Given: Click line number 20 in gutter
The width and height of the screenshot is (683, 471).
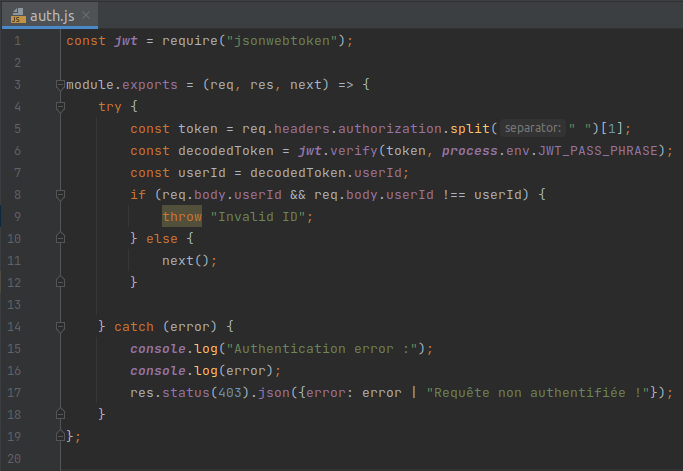Looking at the screenshot, I should [x=14, y=458].
